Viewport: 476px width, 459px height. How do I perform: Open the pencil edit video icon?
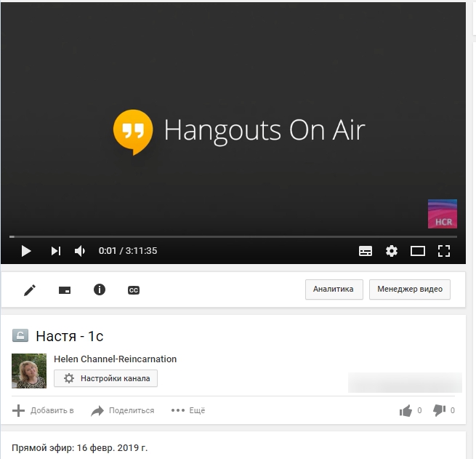pyautogui.click(x=30, y=290)
